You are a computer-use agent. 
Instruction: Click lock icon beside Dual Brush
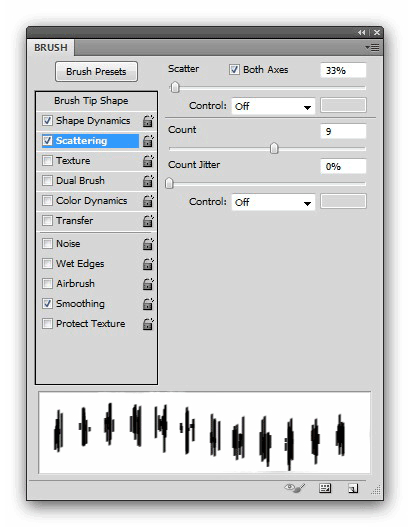tap(148, 181)
